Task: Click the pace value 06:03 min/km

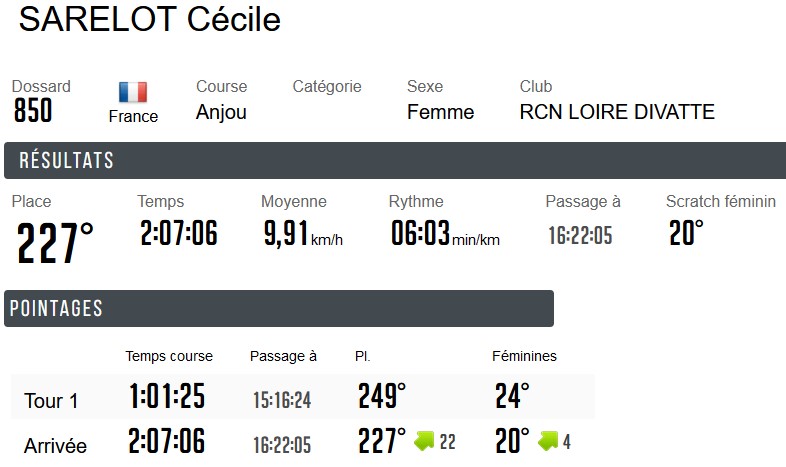Action: [x=444, y=235]
